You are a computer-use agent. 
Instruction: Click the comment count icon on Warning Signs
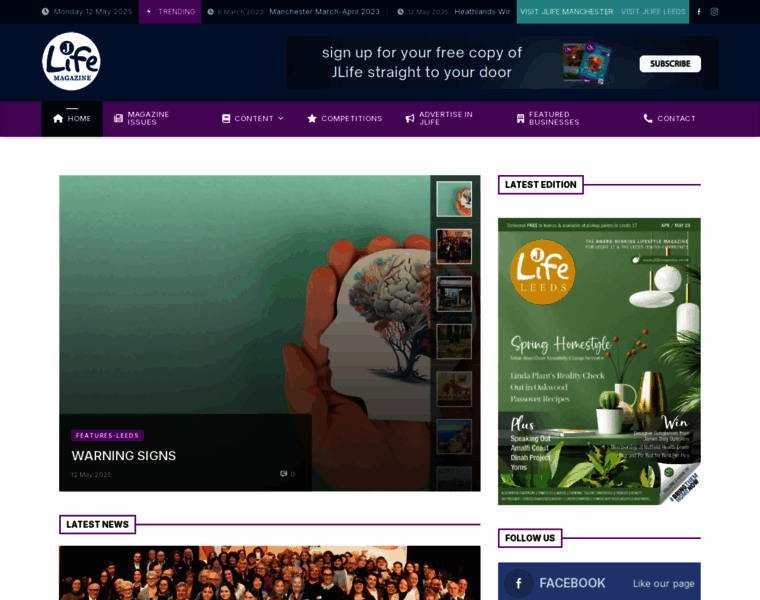coord(284,474)
